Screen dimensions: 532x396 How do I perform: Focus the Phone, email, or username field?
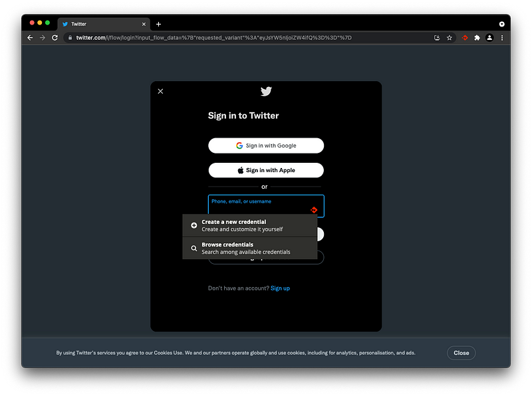[266, 206]
